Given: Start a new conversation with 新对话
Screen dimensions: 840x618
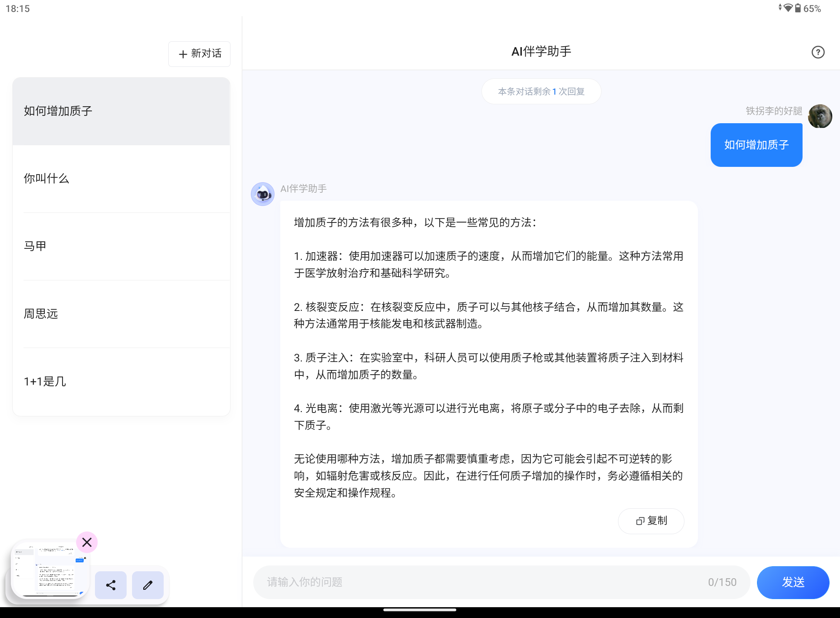Looking at the screenshot, I should tap(199, 54).
